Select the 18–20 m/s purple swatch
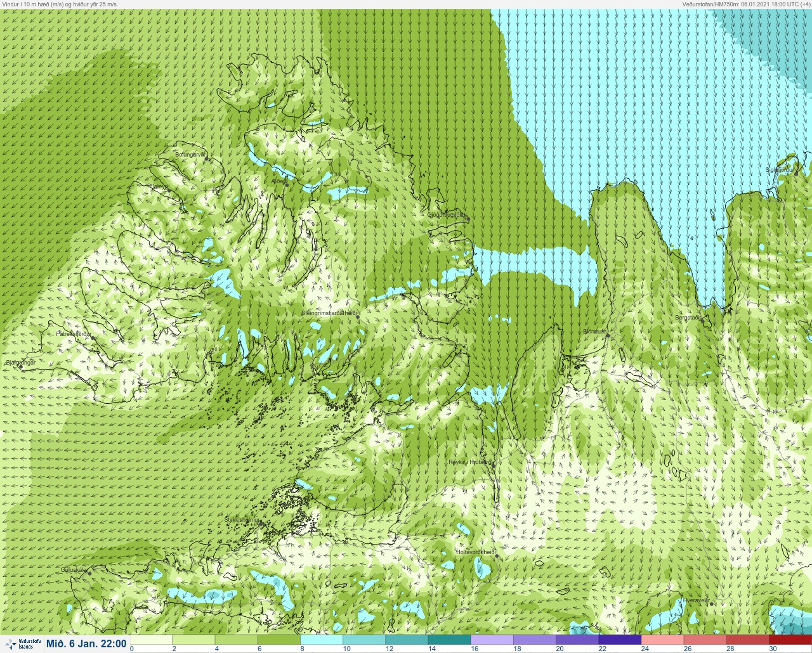 534,640
